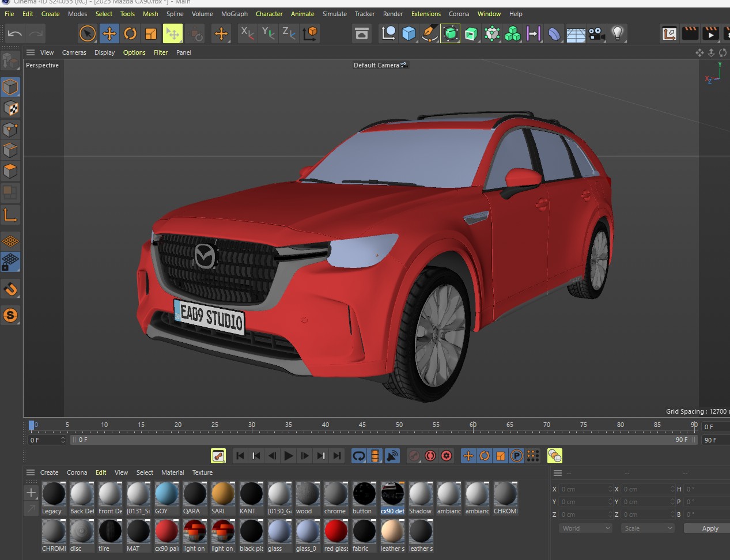Viewport: 730px width, 560px height.
Task: Open the Scale mode dropdown
Action: click(648, 528)
